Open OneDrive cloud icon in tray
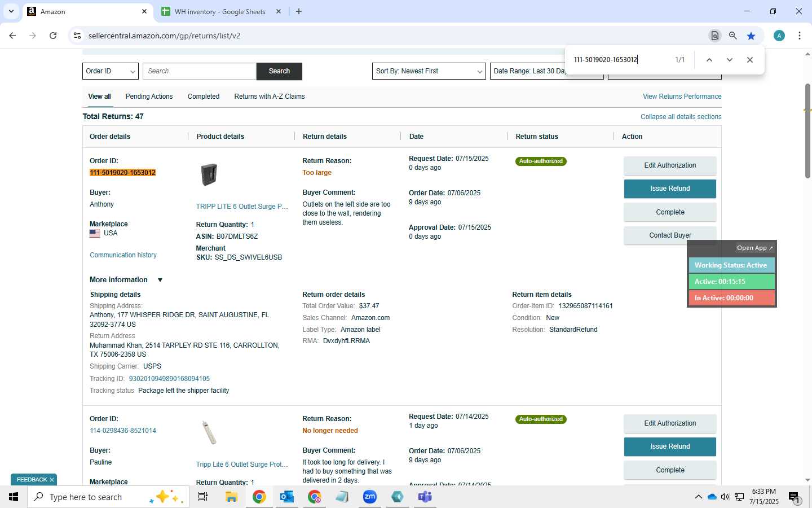 click(712, 497)
